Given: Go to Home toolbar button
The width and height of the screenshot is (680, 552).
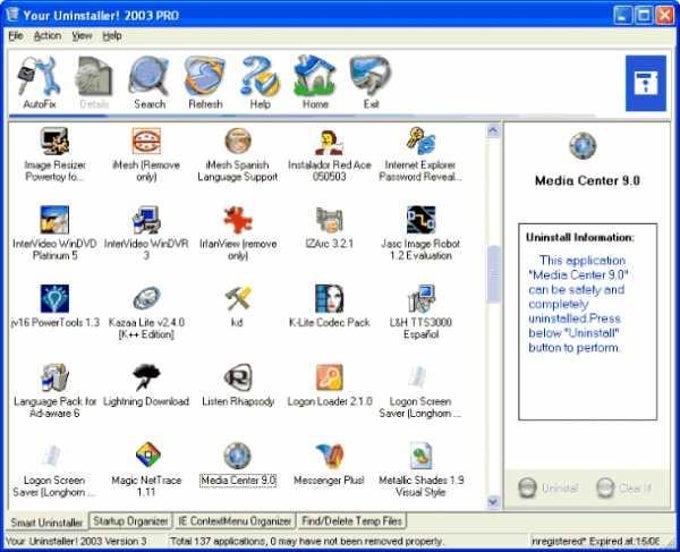Looking at the screenshot, I should click(315, 82).
